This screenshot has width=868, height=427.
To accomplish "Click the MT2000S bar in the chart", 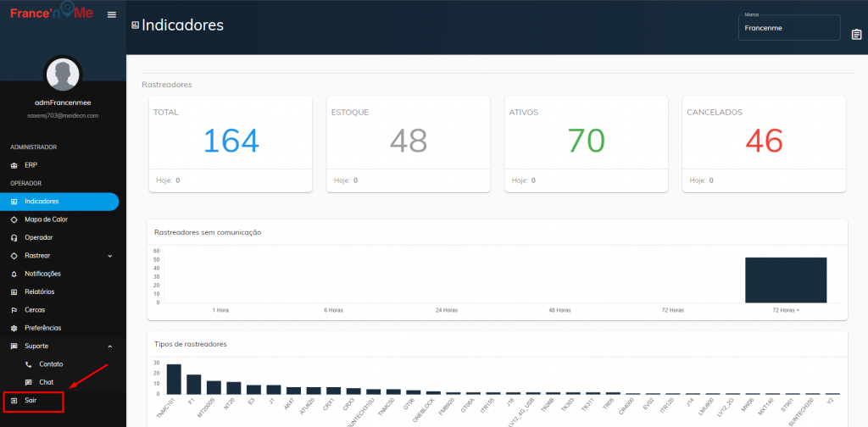I will (214, 387).
